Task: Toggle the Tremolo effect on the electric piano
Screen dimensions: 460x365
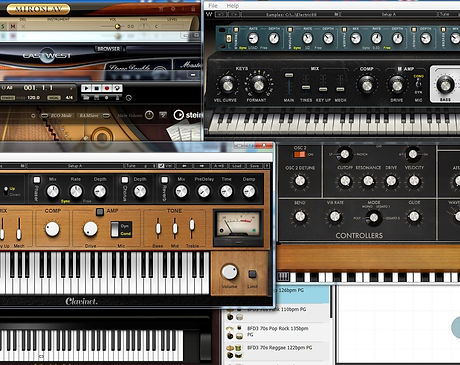Action: pos(236,30)
